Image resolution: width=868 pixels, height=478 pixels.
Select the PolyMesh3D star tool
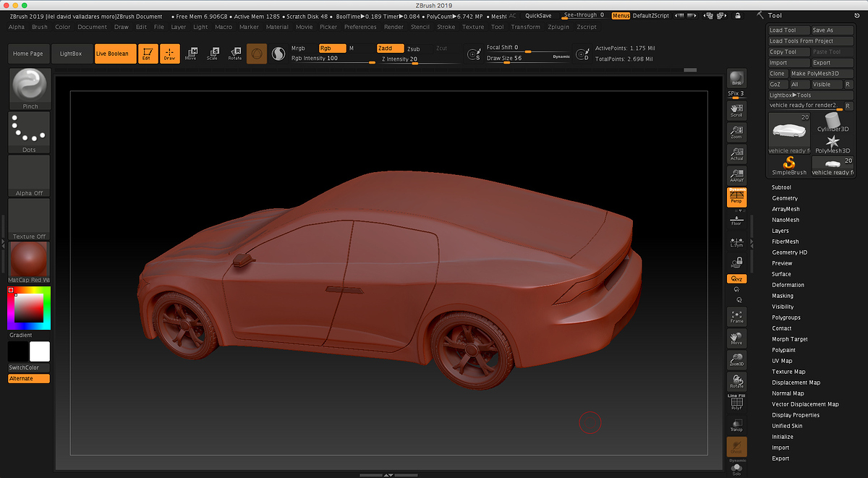click(x=831, y=144)
